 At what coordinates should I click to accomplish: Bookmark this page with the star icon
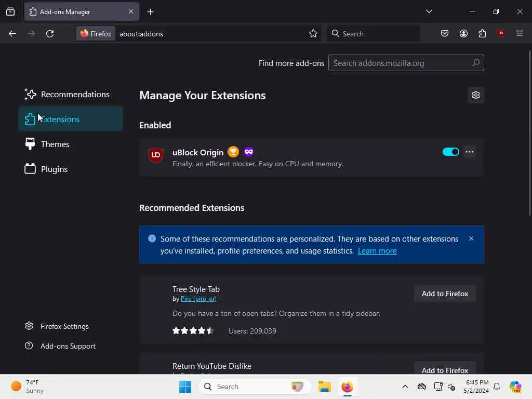313,34
